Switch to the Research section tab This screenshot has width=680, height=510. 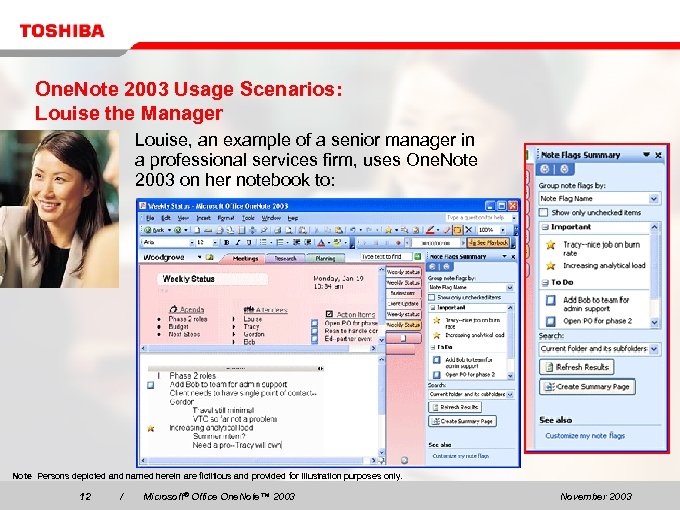tap(285, 258)
